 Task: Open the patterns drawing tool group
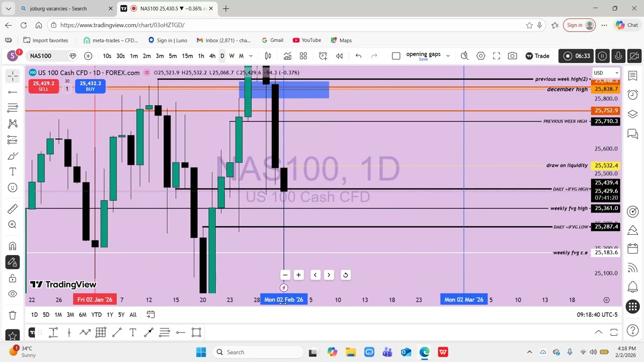(13, 124)
